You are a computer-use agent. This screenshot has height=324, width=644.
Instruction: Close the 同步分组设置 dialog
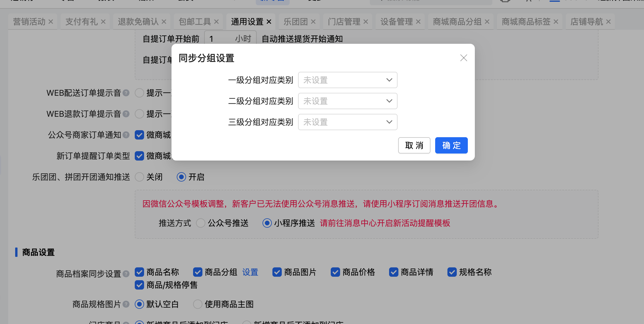[x=463, y=58]
